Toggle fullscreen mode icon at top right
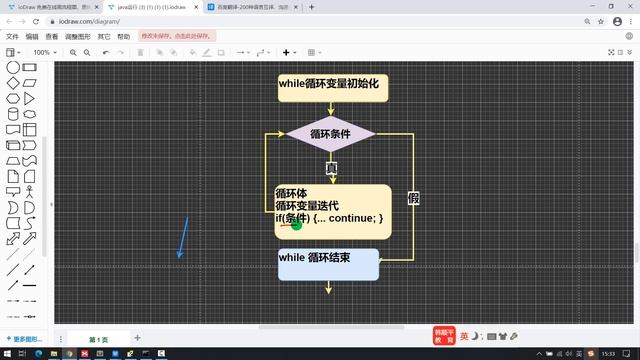The width and height of the screenshot is (640, 360). 611,52
